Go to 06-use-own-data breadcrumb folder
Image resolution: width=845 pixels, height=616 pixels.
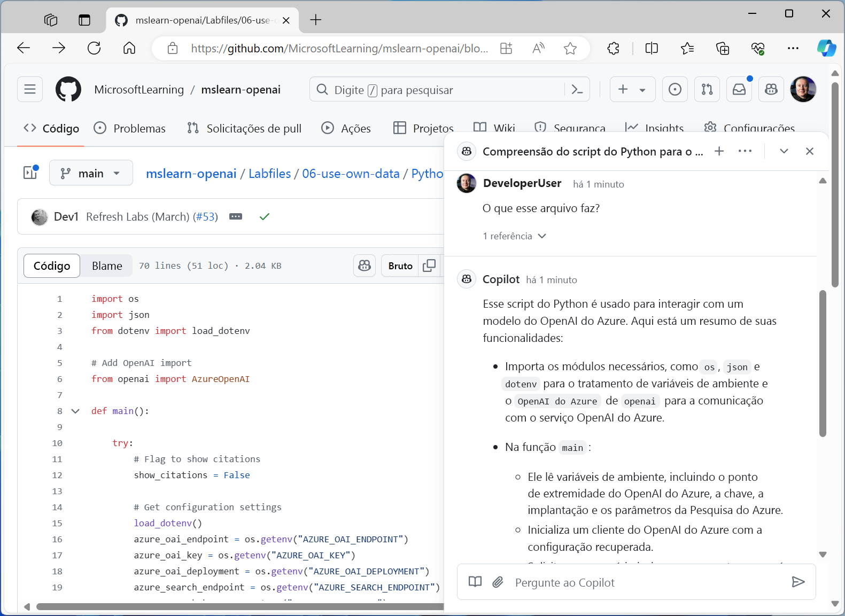tap(351, 174)
